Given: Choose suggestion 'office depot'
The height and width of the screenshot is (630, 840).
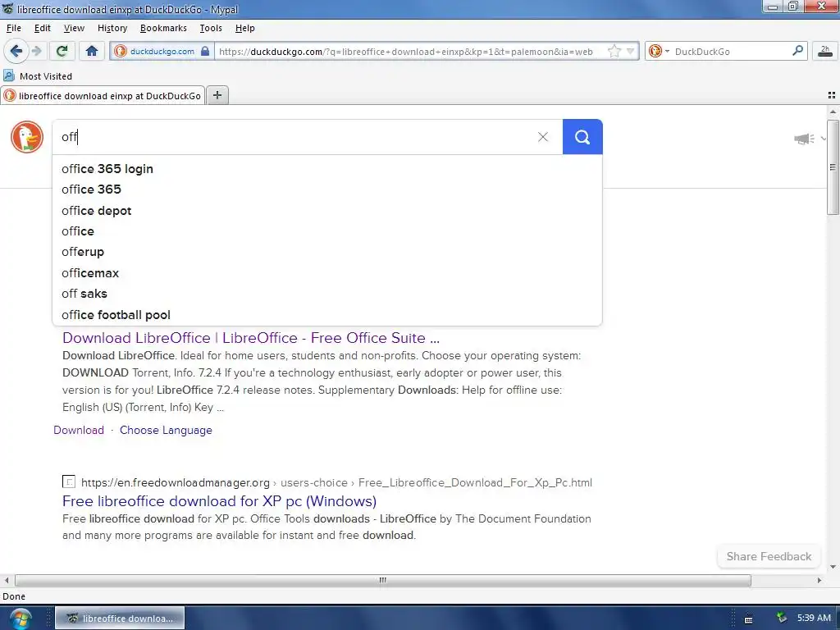Looking at the screenshot, I should (326, 211).
